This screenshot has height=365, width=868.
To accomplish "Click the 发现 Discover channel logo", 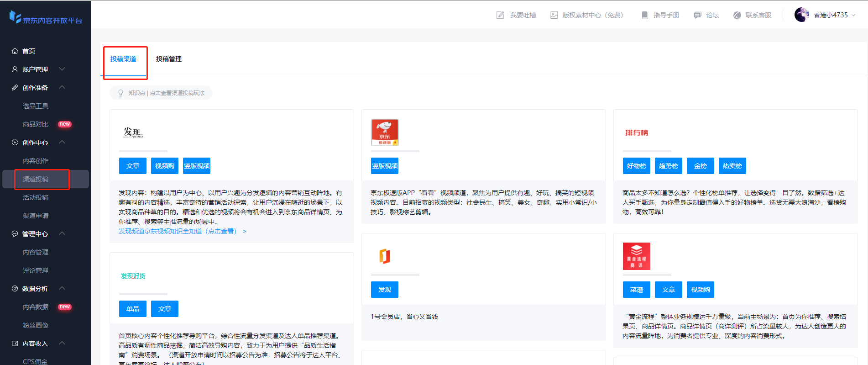I will click(x=133, y=132).
